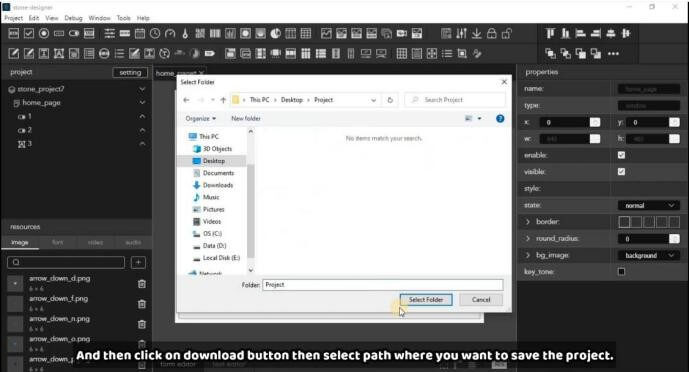The width and height of the screenshot is (689, 372).
Task: Toggle the visible checkbox in properties
Action: (x=621, y=172)
